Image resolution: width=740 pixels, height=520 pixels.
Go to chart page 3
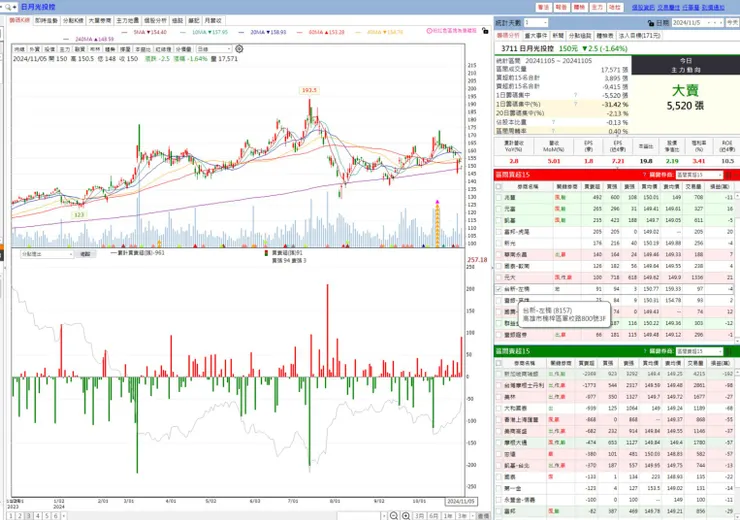point(28,516)
